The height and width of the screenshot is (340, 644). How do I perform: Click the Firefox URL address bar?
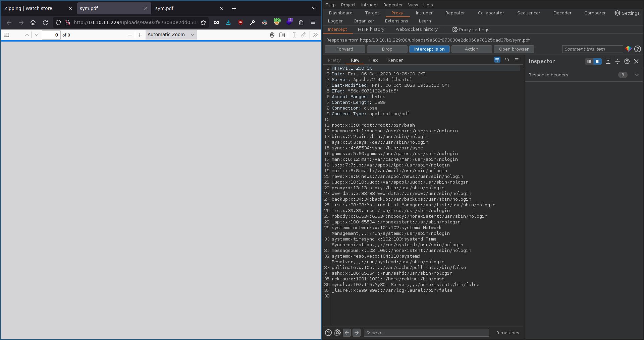click(x=135, y=22)
